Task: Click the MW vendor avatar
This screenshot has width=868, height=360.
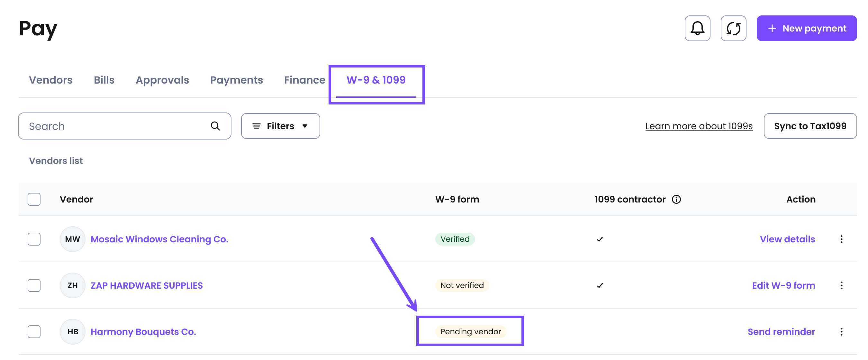Action: pyautogui.click(x=72, y=239)
